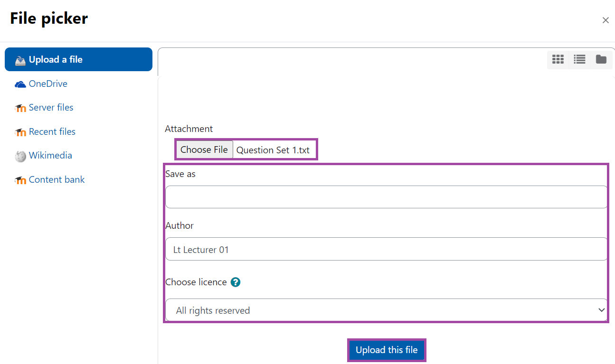This screenshot has height=364, width=615.
Task: Click the Upload a file tray icon
Action: click(x=20, y=60)
